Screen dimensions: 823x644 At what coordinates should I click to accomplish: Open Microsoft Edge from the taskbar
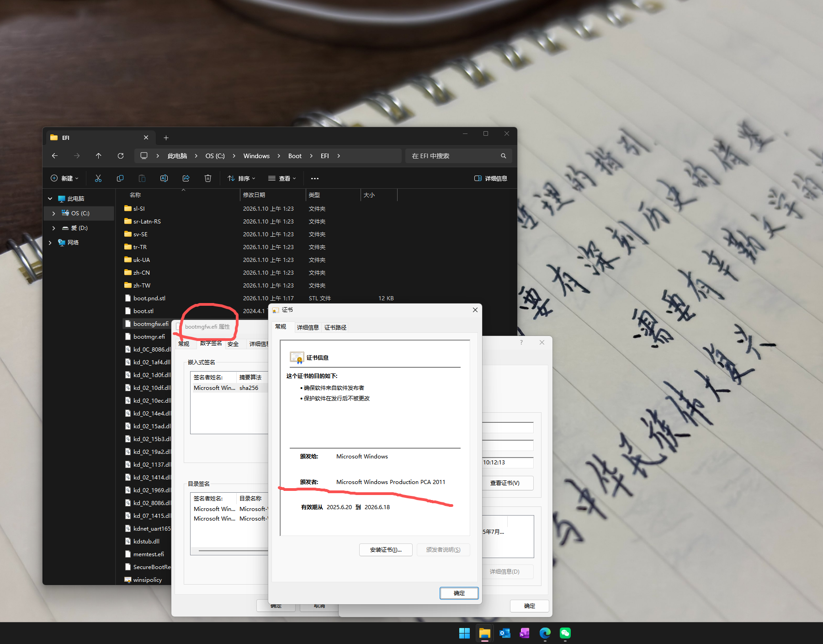tap(545, 633)
